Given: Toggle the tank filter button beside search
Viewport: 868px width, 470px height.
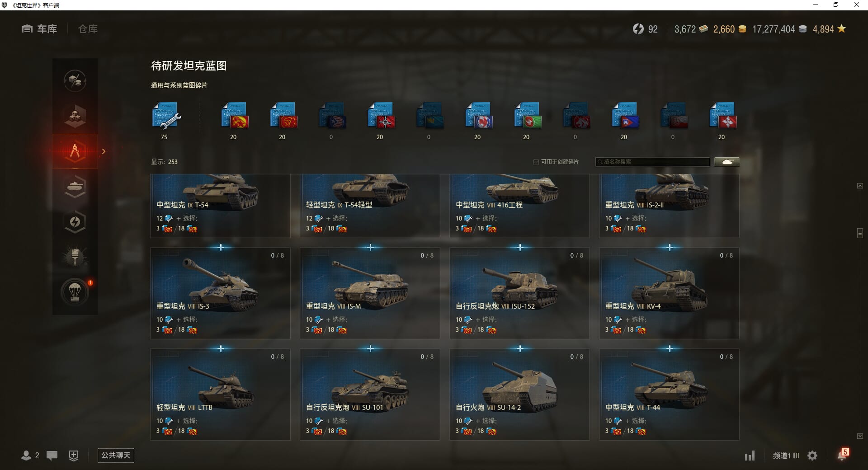Looking at the screenshot, I should [x=727, y=162].
